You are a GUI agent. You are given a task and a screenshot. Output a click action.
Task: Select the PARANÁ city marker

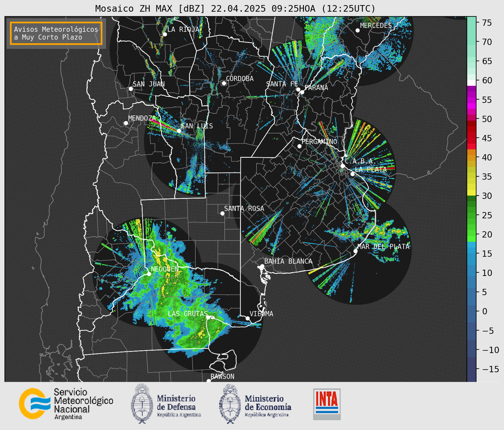coord(302,92)
